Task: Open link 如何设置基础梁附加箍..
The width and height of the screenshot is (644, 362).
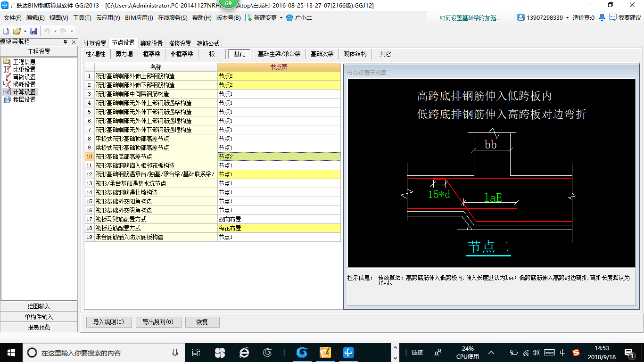Action: tap(470, 18)
